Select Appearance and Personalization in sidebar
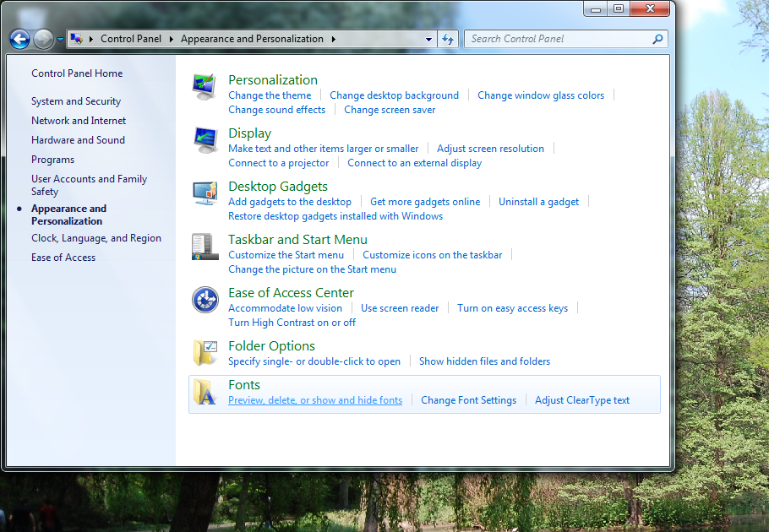 pyautogui.click(x=68, y=214)
